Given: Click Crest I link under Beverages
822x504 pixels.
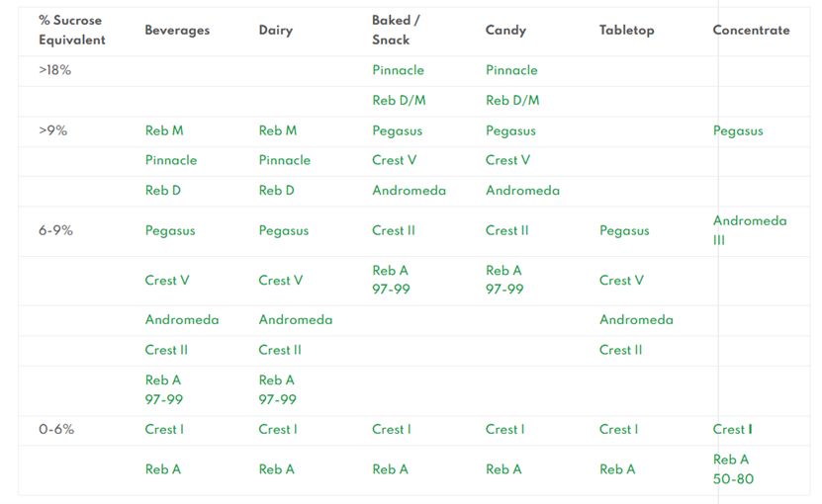Looking at the screenshot, I should coord(164,430).
